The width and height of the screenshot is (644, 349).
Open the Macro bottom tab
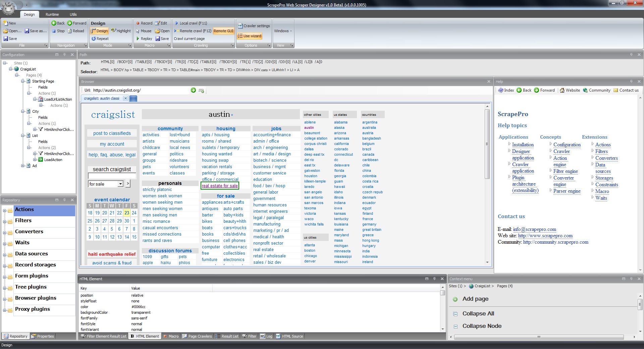tap(171, 336)
